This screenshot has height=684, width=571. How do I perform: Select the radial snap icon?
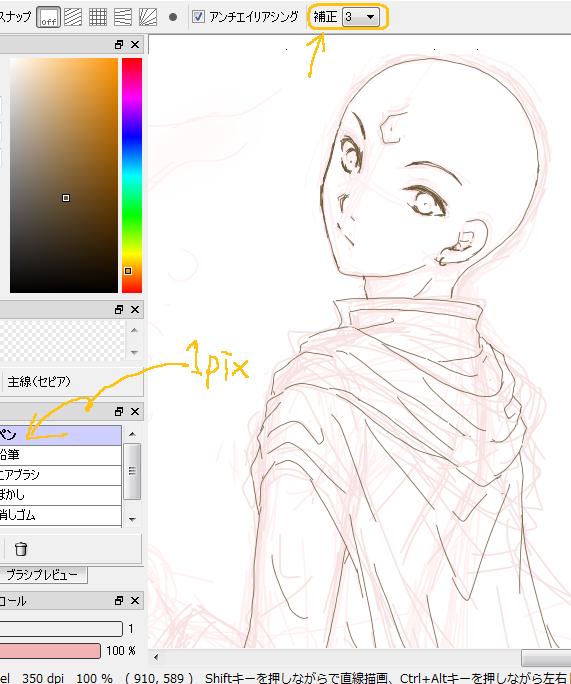click(x=148, y=17)
